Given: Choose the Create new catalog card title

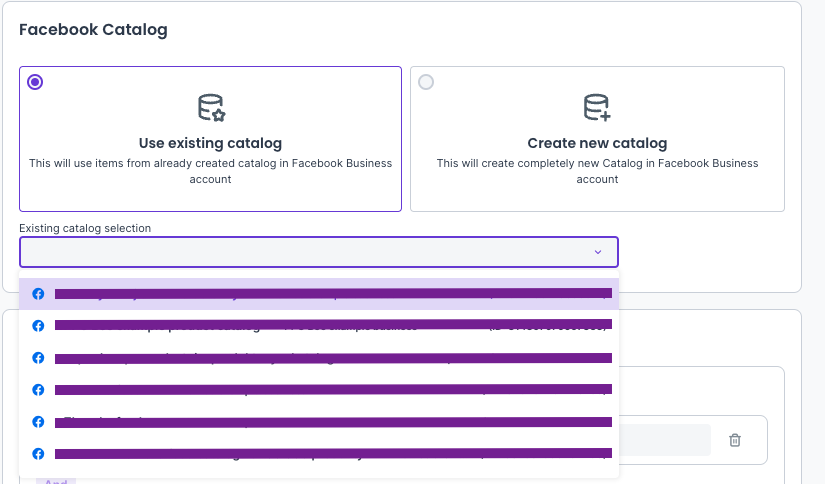Looking at the screenshot, I should point(597,143).
